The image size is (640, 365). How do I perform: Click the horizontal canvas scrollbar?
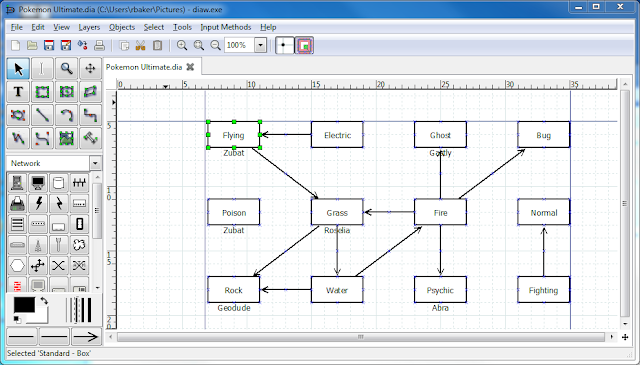[361, 337]
